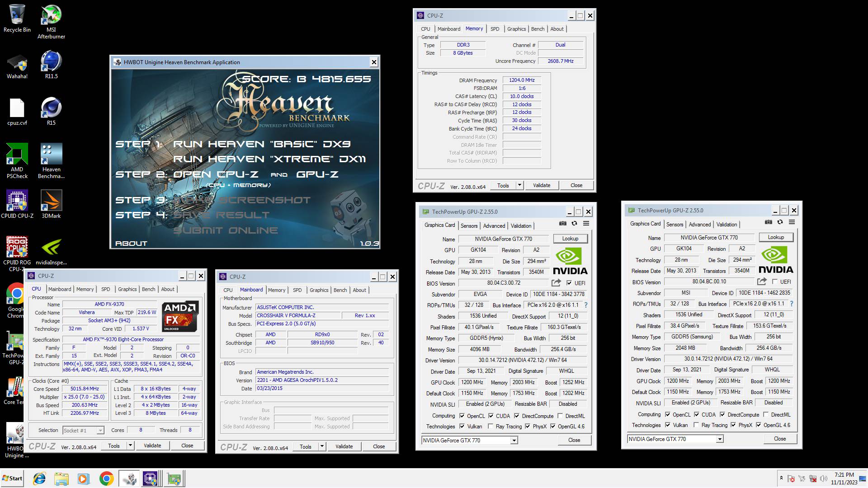Image resolution: width=868 pixels, height=488 pixels.
Task: Open the Wahaha! desktop icon
Action: [17, 66]
